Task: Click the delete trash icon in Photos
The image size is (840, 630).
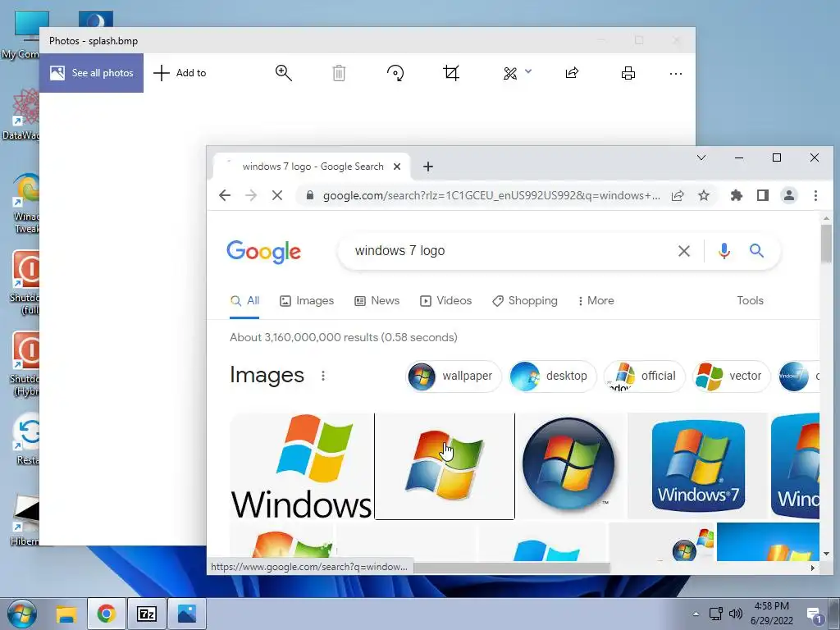Action: [x=339, y=73]
